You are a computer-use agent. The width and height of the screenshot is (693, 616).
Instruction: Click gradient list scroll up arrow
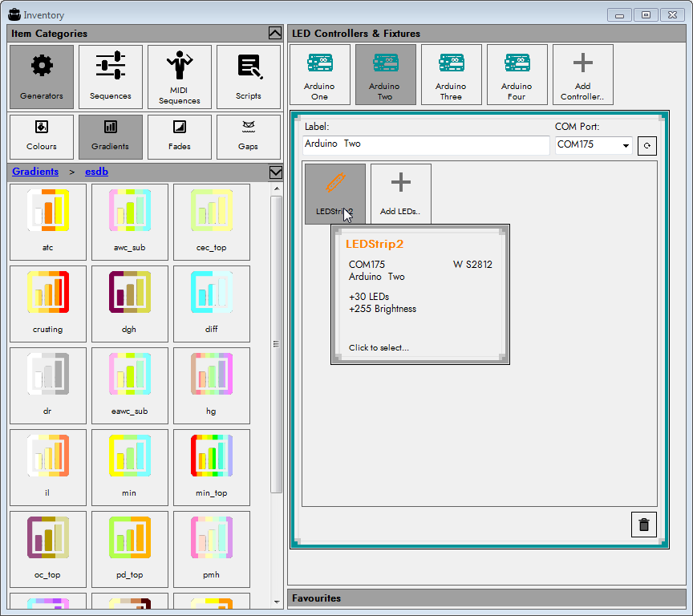(277, 188)
